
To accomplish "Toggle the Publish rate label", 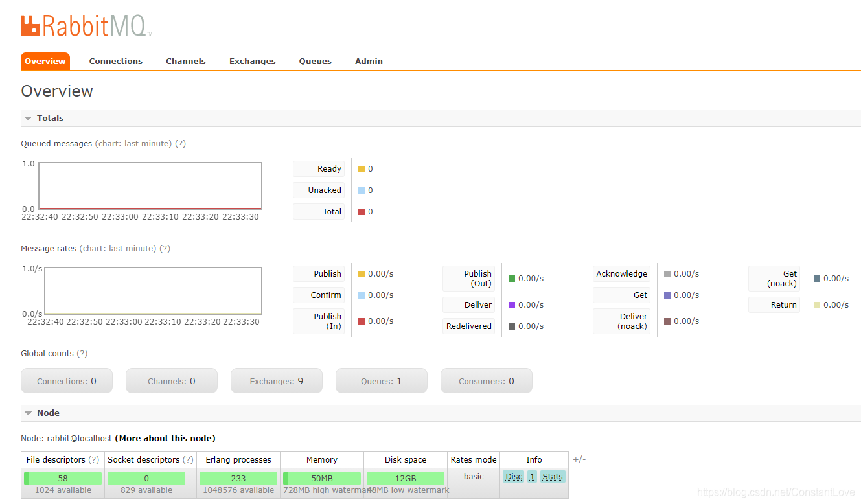I will point(319,274).
